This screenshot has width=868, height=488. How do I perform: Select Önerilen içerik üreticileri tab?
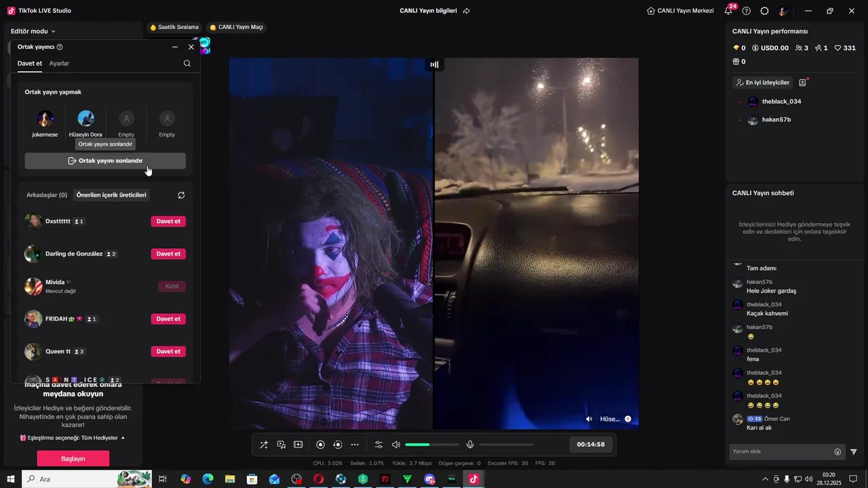click(x=111, y=195)
